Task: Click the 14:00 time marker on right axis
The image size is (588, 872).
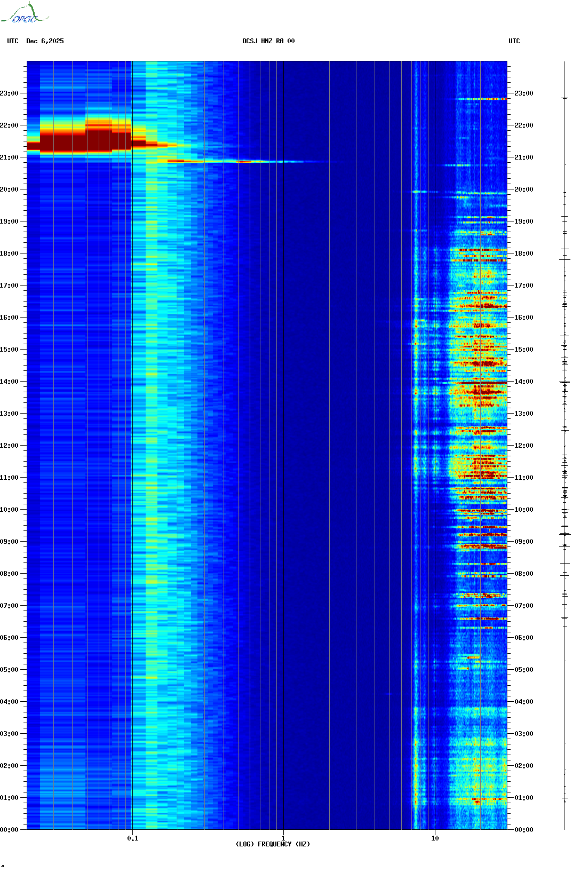Action: tap(523, 382)
